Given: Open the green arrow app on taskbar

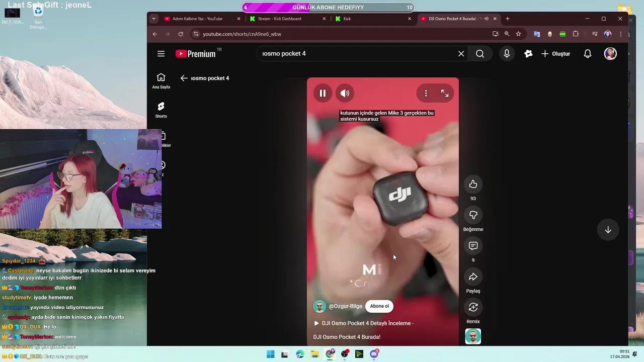Looking at the screenshot, I should pyautogui.click(x=359, y=354).
